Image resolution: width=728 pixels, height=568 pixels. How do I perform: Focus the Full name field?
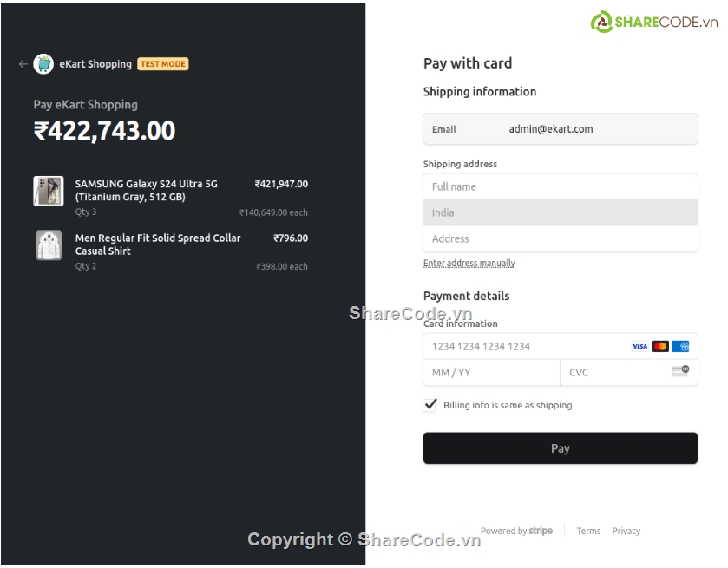[560, 186]
